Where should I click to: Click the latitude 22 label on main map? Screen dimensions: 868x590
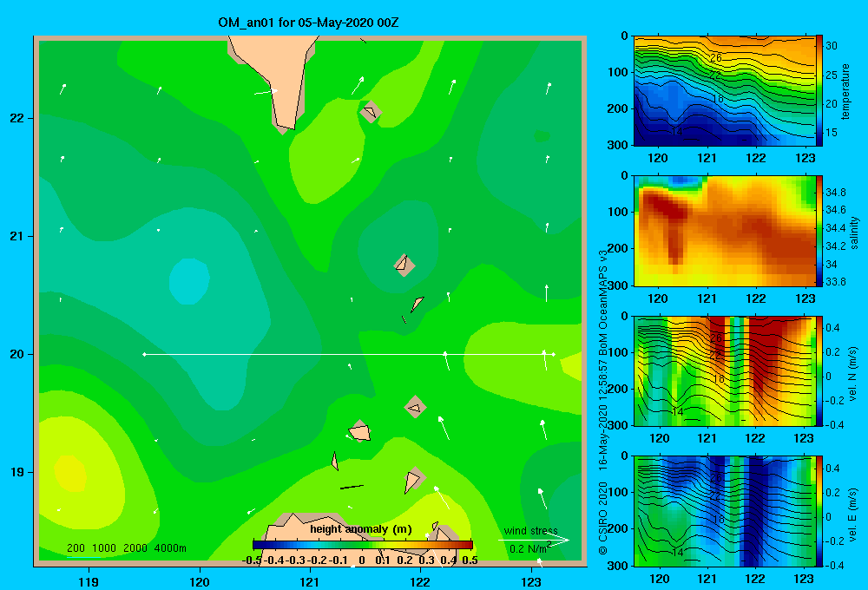click(x=17, y=118)
